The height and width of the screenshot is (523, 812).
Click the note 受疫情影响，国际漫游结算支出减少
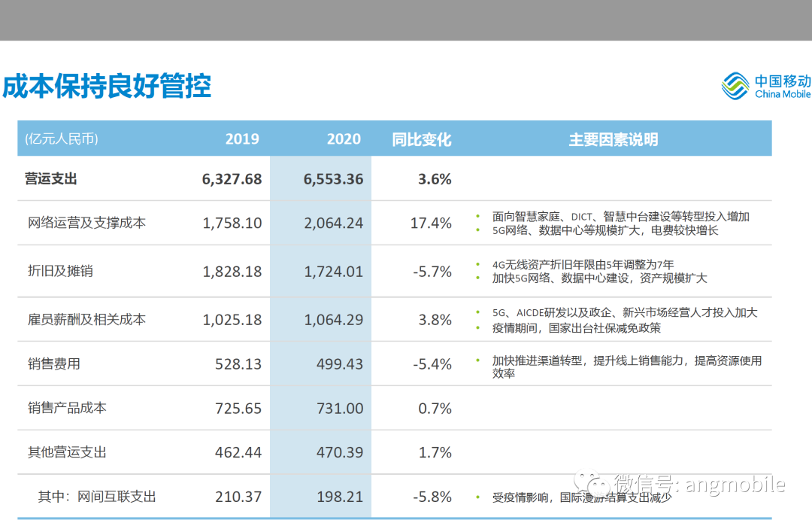coord(581,497)
